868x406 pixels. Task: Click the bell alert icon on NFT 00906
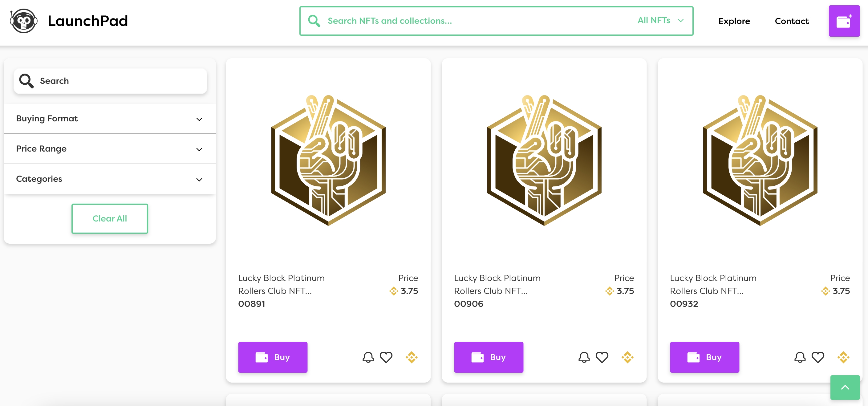[584, 357]
